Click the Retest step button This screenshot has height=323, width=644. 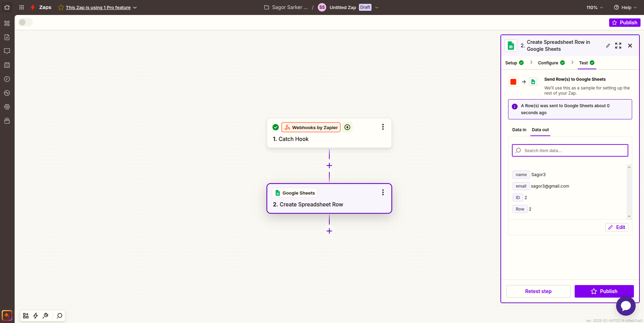click(x=538, y=291)
